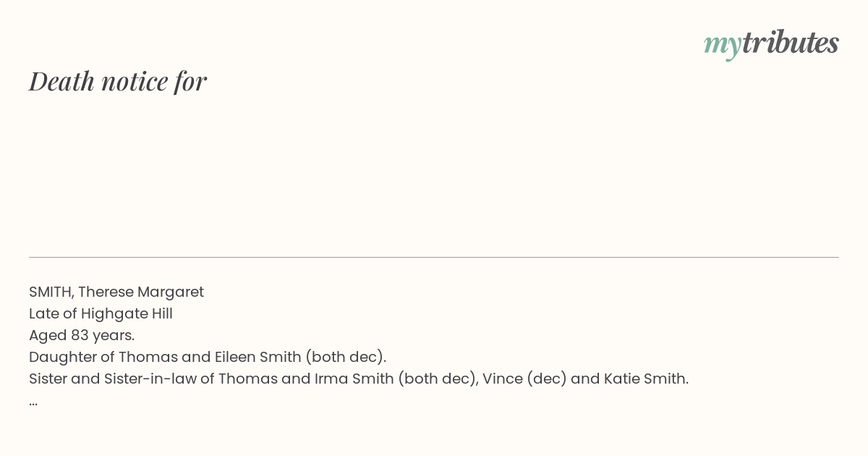Viewport: 868px width, 456px height.
Task: Click the horizontal divider line
Action: (434, 257)
